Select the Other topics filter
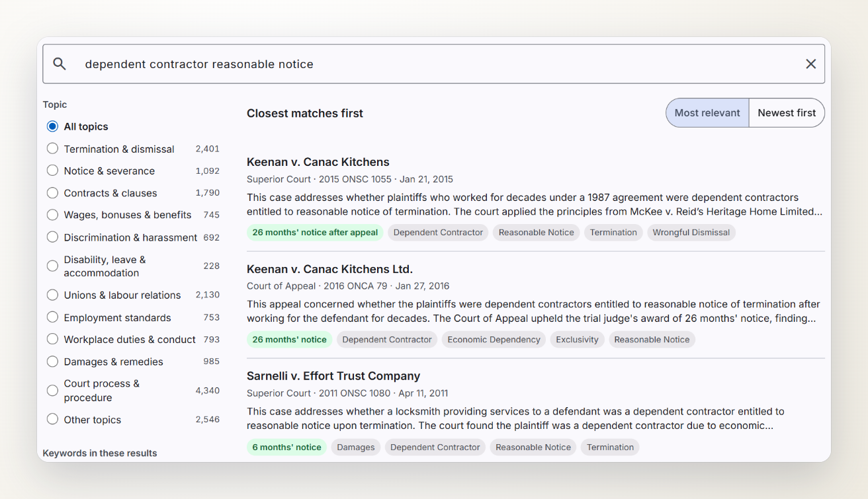 52,420
